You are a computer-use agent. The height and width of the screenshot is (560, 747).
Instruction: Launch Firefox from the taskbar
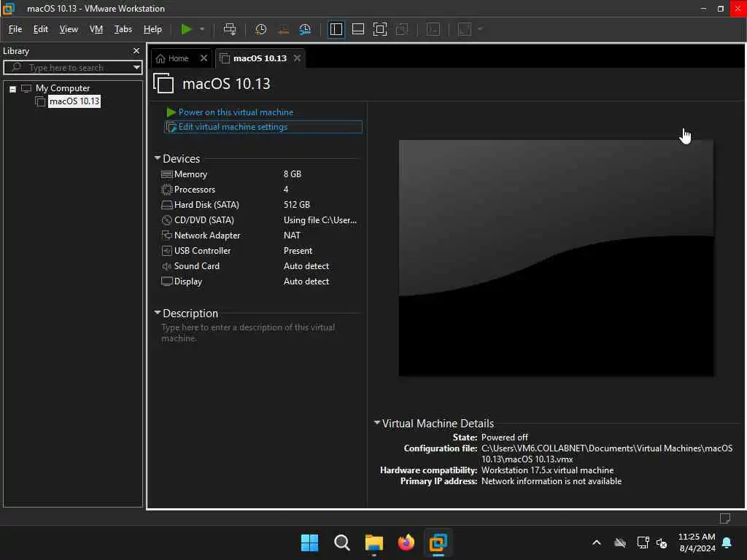pyautogui.click(x=406, y=542)
